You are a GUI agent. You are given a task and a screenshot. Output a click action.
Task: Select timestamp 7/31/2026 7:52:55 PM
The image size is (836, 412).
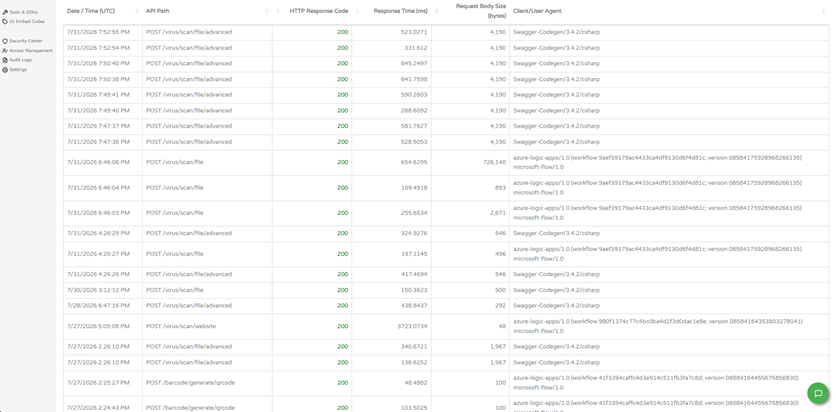[98, 32]
